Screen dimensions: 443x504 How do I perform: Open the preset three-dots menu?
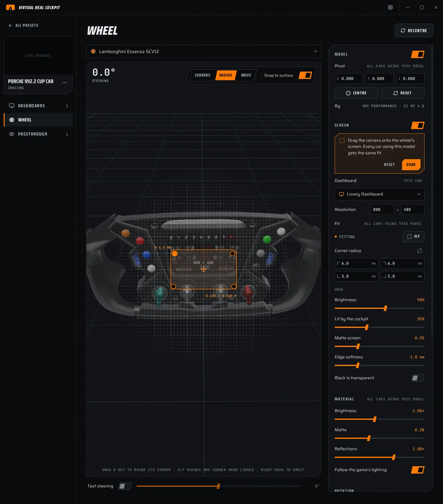(x=65, y=82)
